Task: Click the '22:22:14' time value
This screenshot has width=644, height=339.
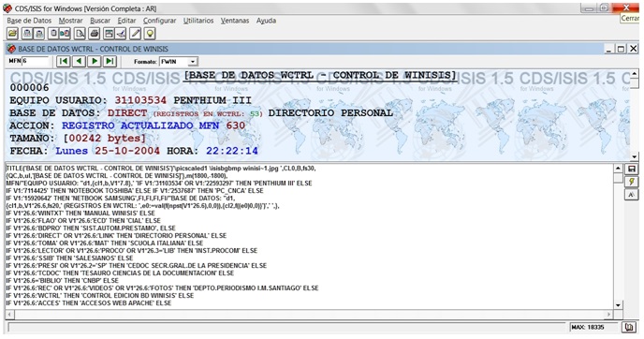Action: click(232, 151)
